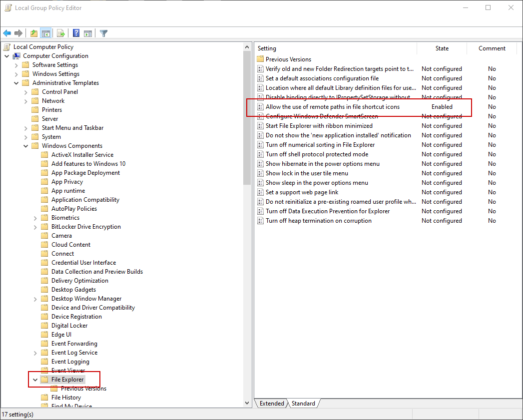
Task: Click policy icon for Set a support web page link
Action: click(x=260, y=192)
